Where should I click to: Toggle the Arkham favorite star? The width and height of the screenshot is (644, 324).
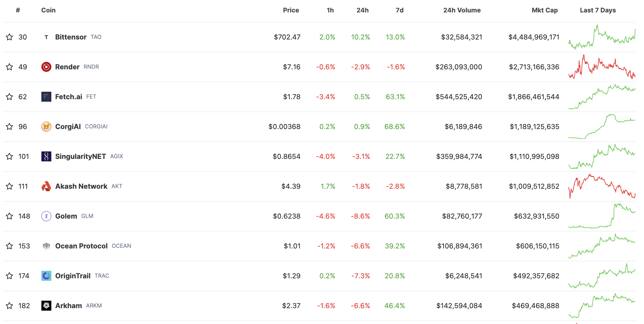tap(9, 306)
